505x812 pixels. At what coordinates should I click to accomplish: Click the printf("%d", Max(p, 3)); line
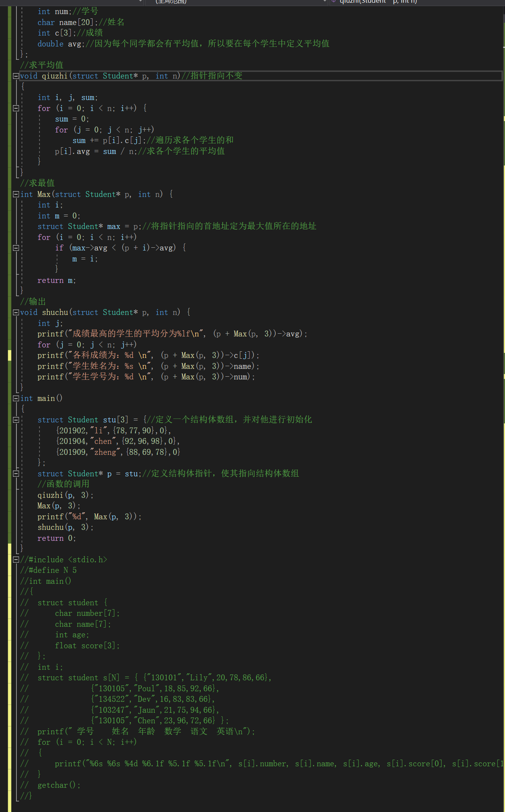89,517
